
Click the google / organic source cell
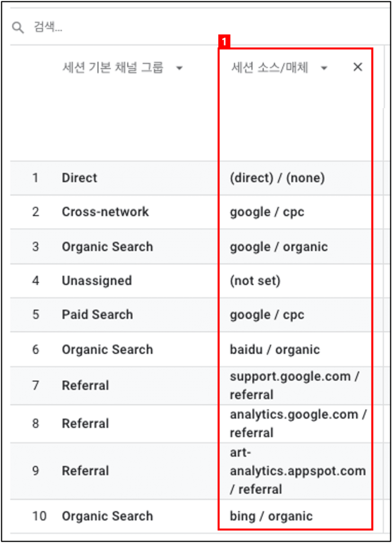(x=279, y=247)
